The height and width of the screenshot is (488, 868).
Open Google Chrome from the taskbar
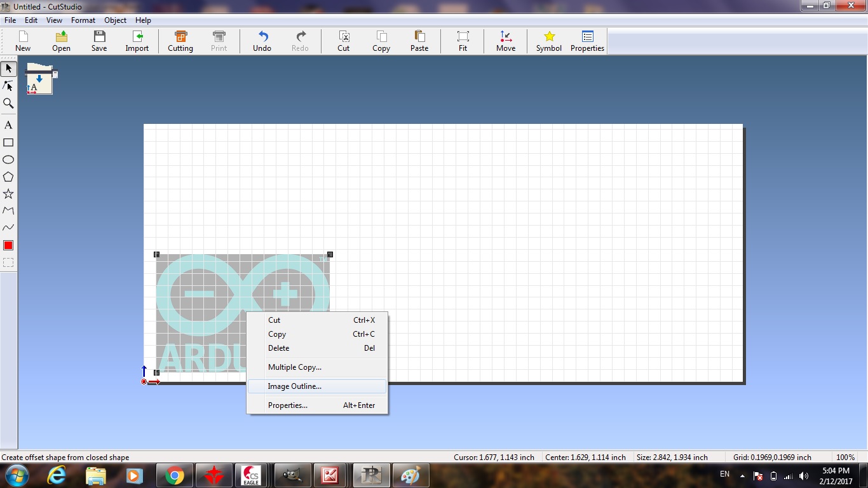point(174,475)
